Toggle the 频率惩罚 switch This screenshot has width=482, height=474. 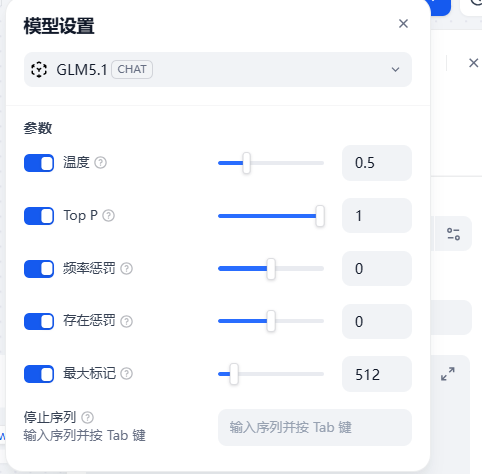(39, 269)
